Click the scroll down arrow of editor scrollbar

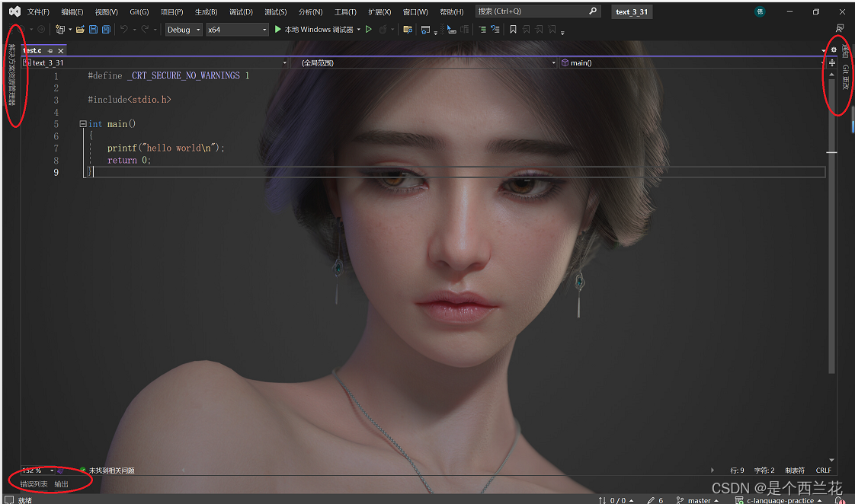coord(831,461)
